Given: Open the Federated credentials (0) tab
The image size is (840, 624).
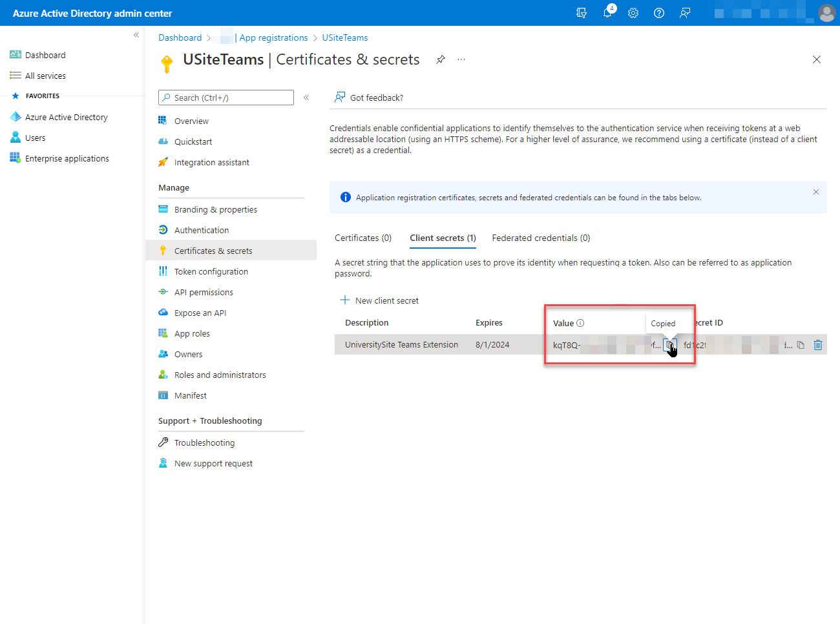Looking at the screenshot, I should [x=541, y=238].
